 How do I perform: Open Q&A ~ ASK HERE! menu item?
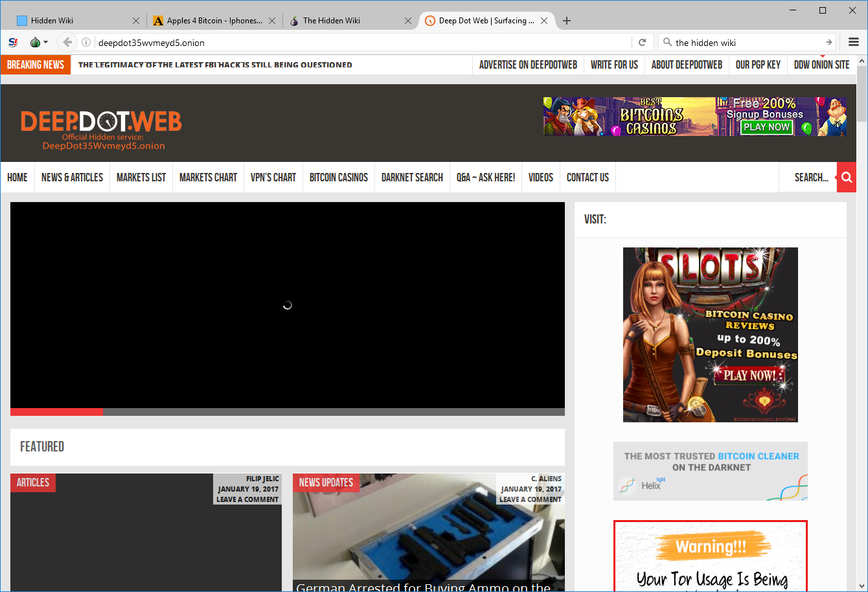pyautogui.click(x=486, y=177)
